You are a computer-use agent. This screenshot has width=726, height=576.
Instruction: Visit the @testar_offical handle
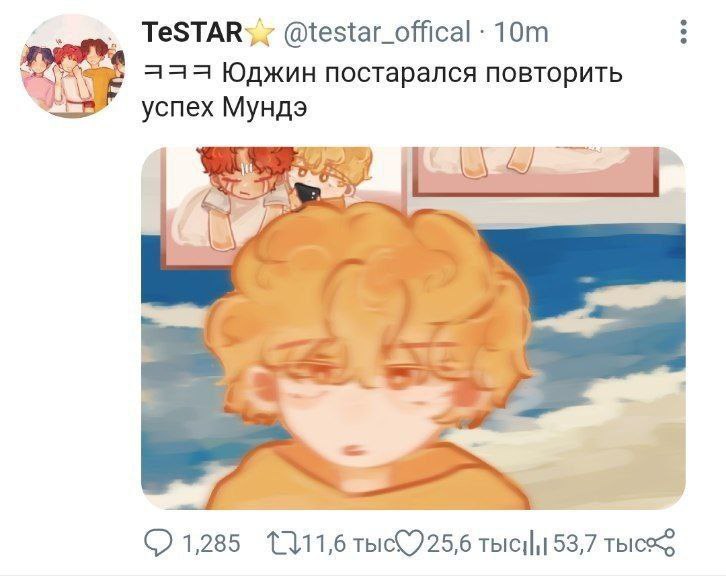(376, 32)
